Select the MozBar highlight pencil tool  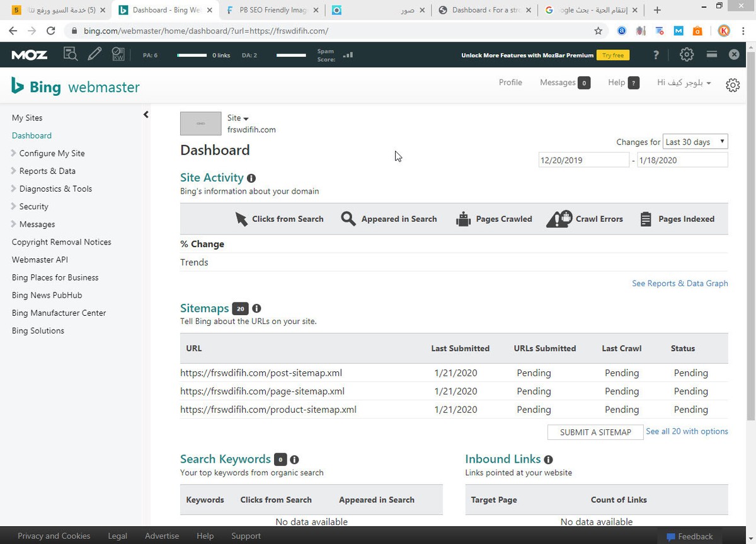pyautogui.click(x=94, y=55)
